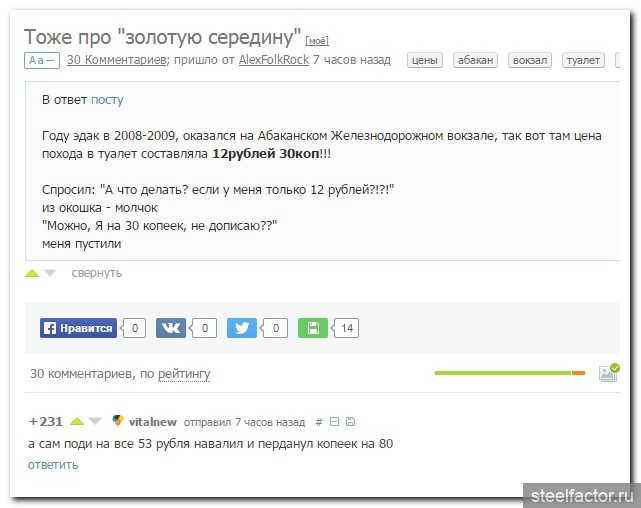641x508 pixels.
Task: Toggle font size with Aa button
Action: 42,60
